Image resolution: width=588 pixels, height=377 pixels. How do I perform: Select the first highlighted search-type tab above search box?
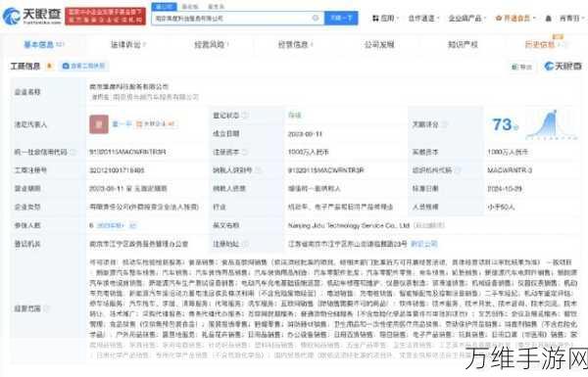click(x=164, y=7)
